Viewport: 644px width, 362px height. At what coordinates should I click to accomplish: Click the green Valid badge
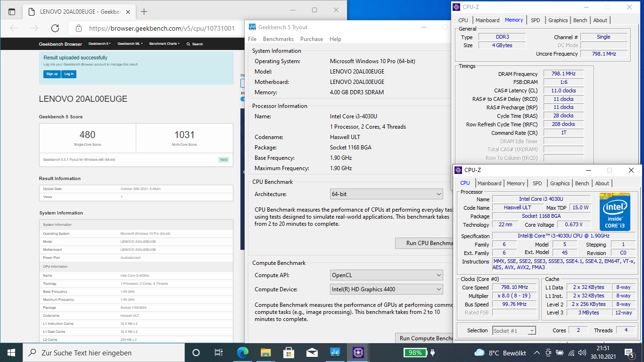pyautogui.click(x=223, y=159)
